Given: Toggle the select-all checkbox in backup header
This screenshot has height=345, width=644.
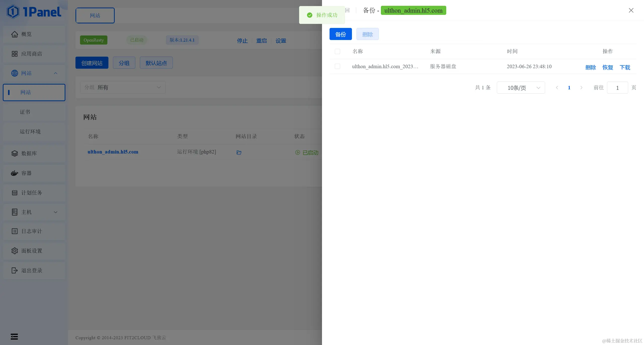Looking at the screenshot, I should point(337,52).
